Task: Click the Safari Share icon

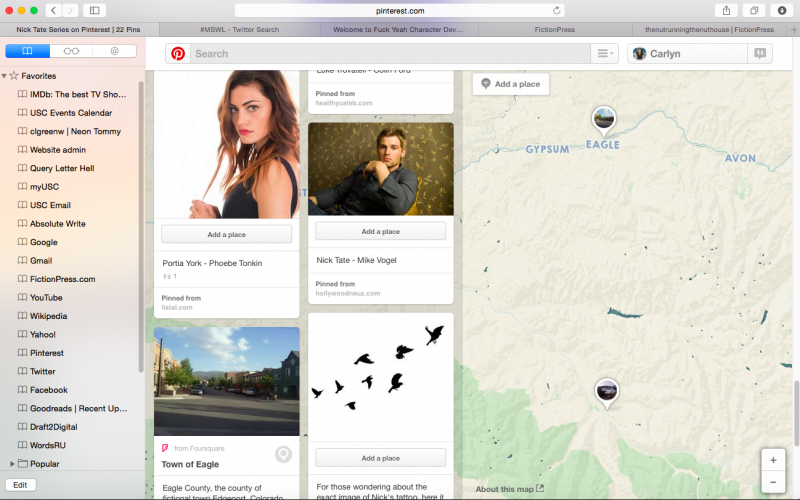Action: 727,10
